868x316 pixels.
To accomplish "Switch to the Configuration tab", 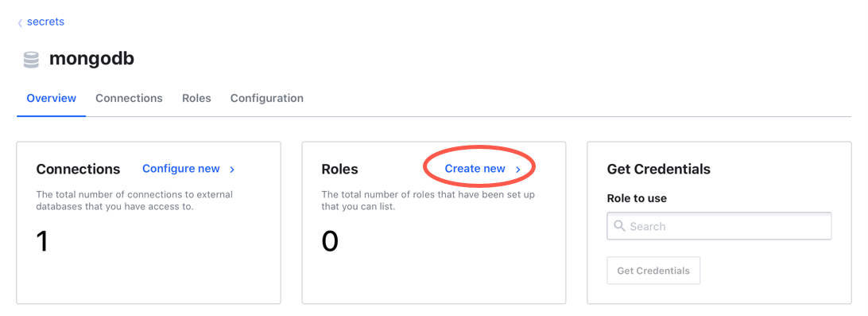I will (x=267, y=98).
